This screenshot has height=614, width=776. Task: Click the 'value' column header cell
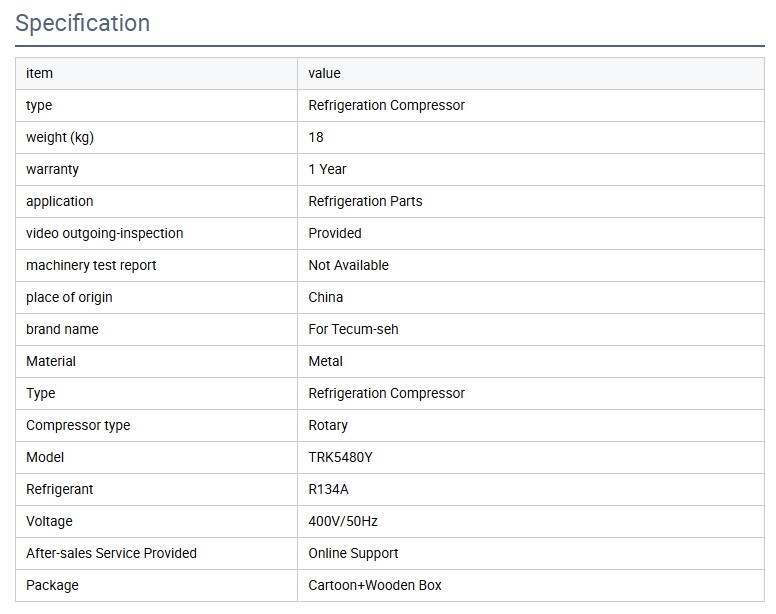[x=325, y=73]
